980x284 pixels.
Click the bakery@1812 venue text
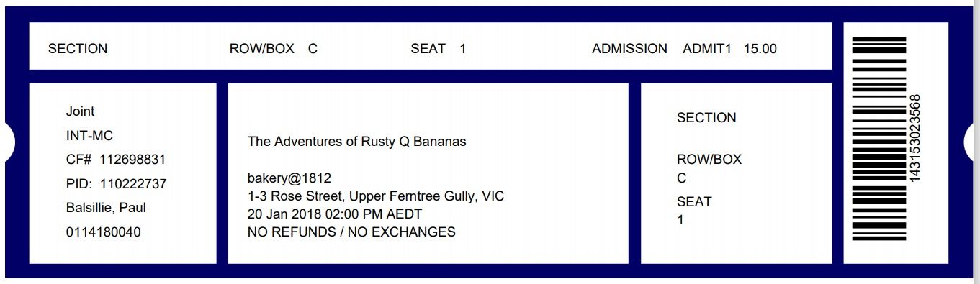click(x=289, y=178)
